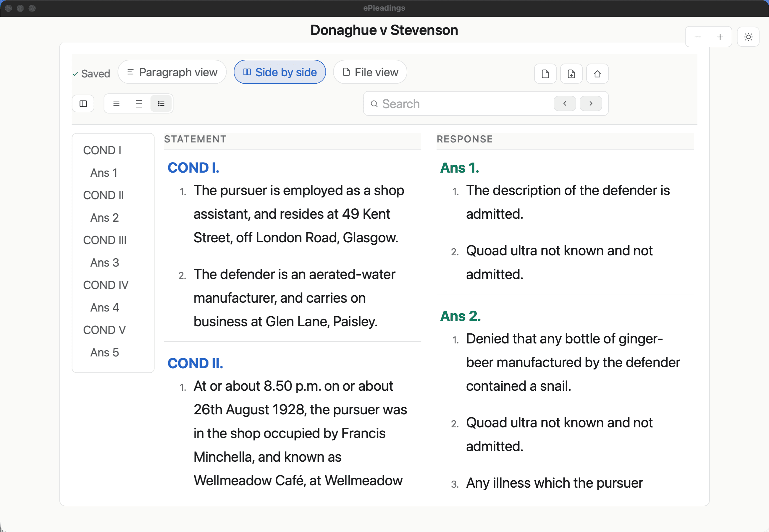Switch to Side by side view
This screenshot has height=532, width=769.
(x=280, y=72)
